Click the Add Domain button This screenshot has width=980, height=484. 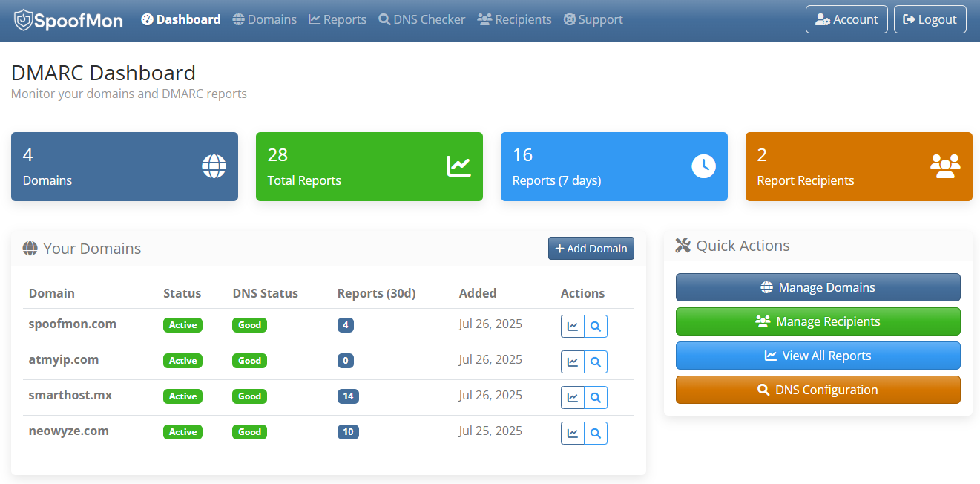click(x=591, y=249)
